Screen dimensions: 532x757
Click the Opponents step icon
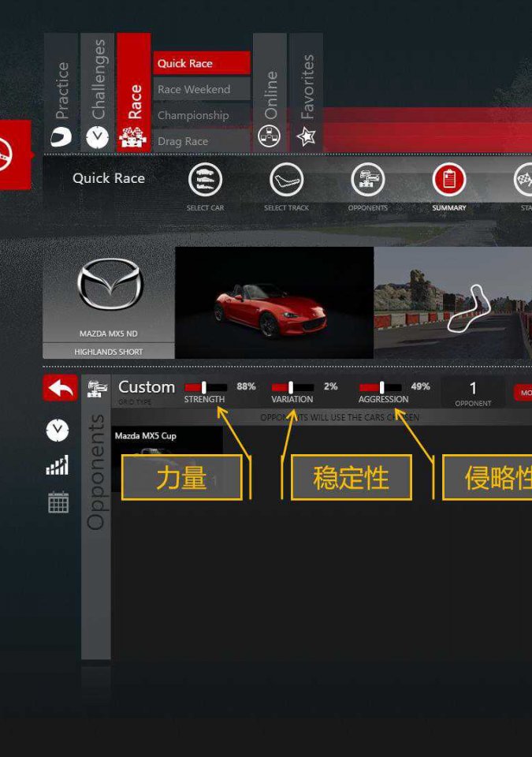tap(368, 180)
